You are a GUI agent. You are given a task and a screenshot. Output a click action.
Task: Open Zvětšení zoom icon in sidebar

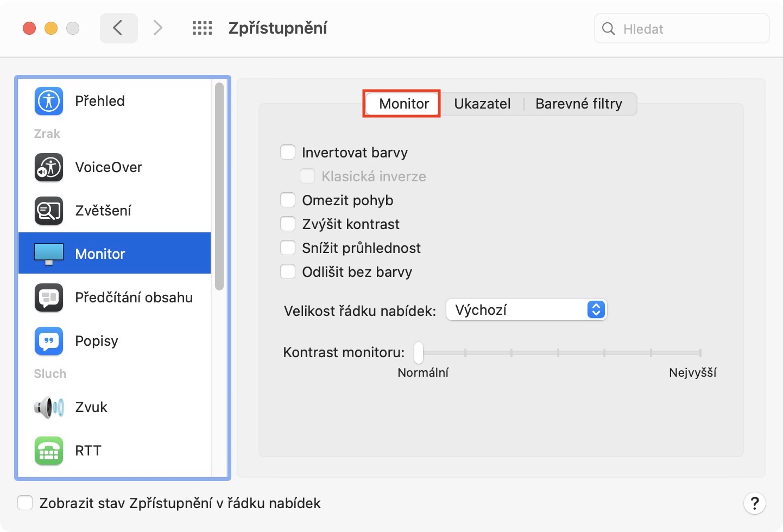49,211
